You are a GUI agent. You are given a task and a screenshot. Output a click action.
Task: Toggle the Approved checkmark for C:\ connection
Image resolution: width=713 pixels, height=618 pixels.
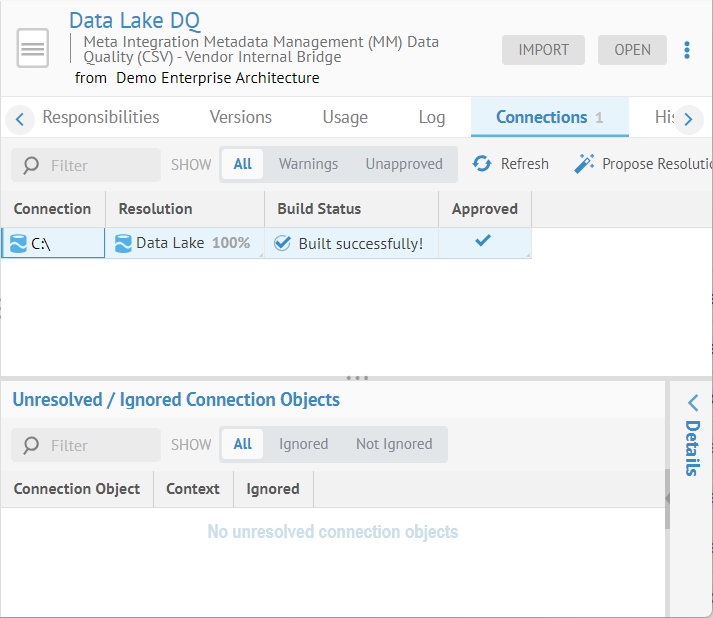483,241
